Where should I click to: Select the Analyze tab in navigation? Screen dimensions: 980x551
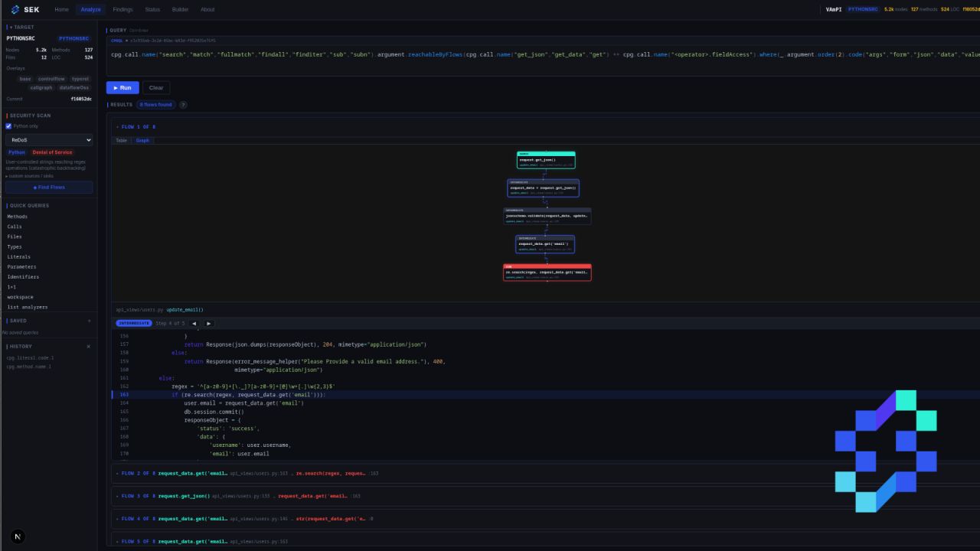pos(90,9)
